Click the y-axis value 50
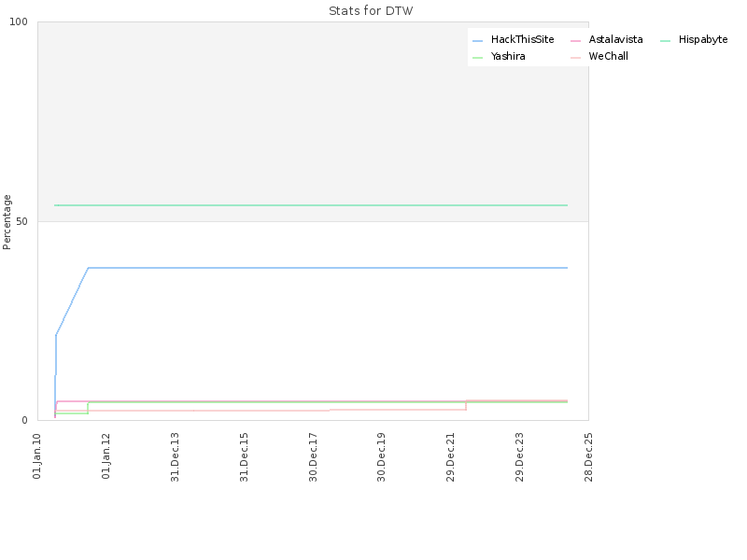The width and height of the screenshot is (747, 560). (x=21, y=221)
